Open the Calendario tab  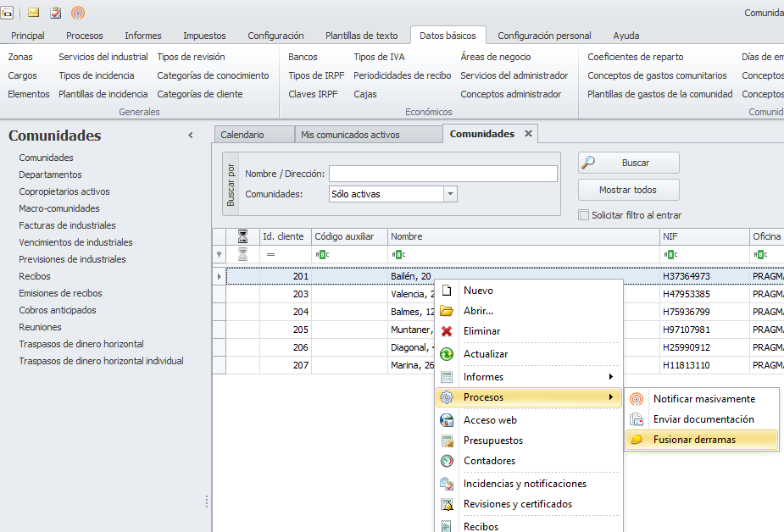pyautogui.click(x=242, y=135)
